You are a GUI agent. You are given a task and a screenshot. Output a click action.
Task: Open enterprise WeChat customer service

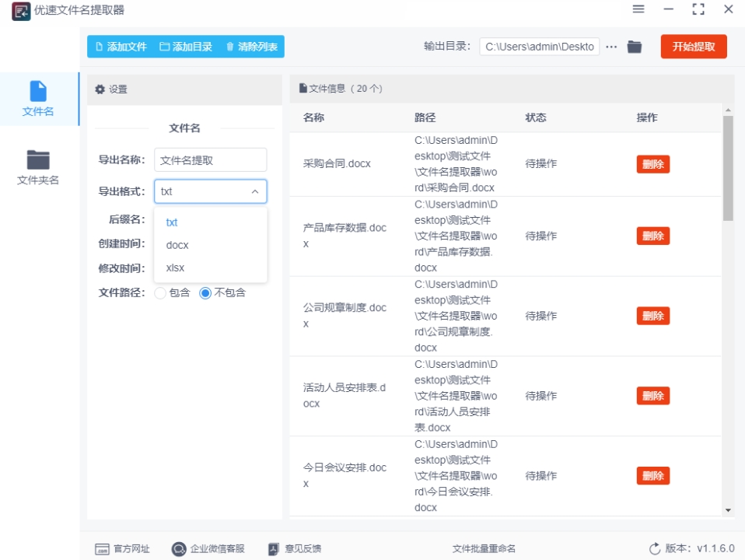(x=208, y=549)
